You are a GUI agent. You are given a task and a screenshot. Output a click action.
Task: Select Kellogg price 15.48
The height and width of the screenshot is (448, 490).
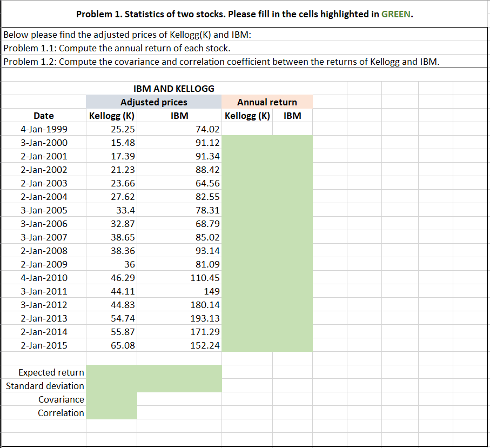112,142
